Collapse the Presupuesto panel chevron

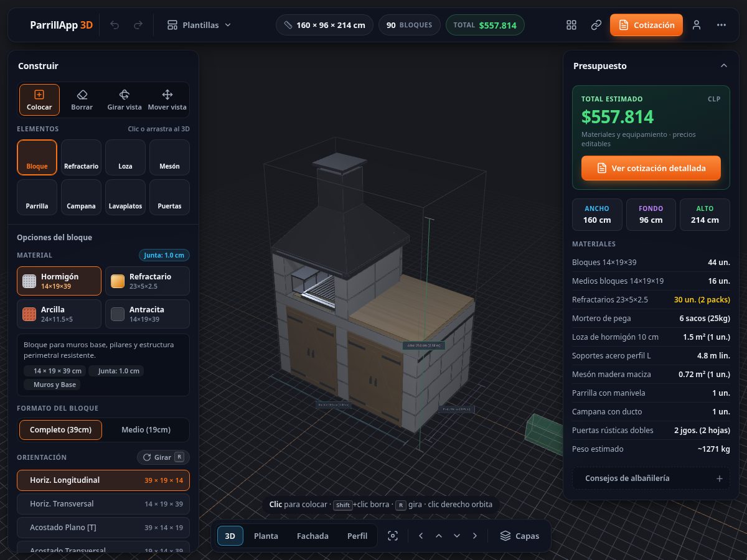tap(723, 66)
